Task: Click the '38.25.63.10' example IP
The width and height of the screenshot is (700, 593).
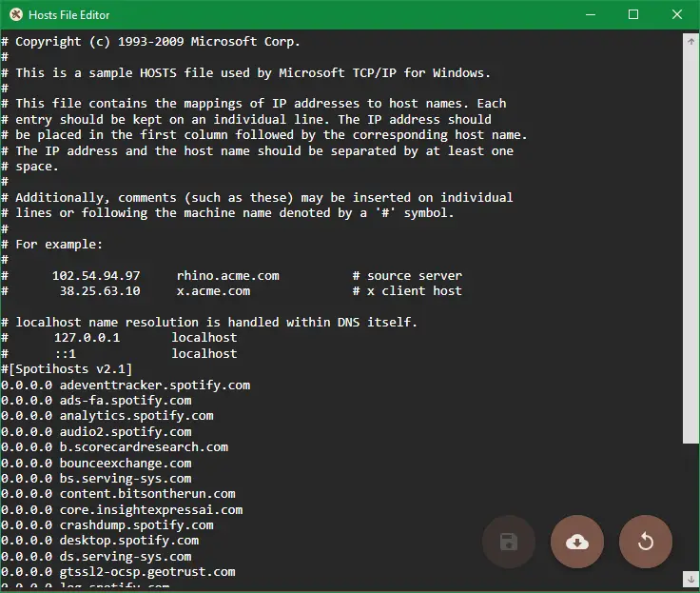Action: click(100, 291)
